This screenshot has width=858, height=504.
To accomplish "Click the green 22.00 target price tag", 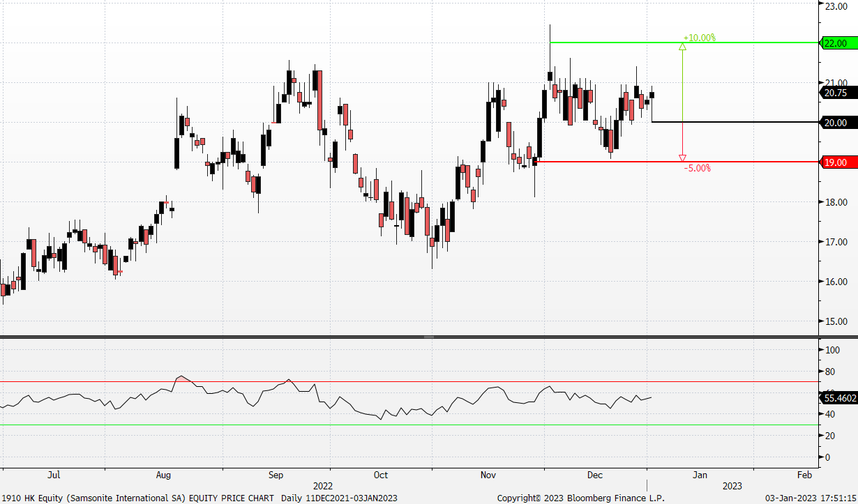I will pos(836,43).
